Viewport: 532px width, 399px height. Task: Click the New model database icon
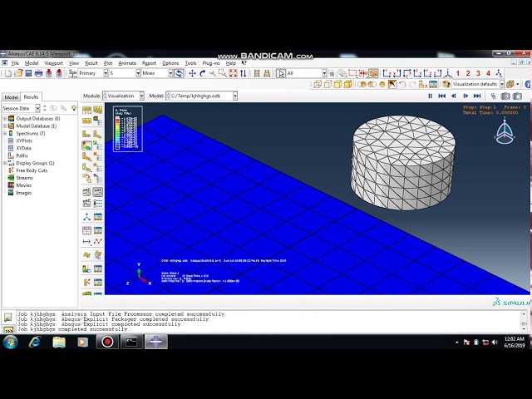[x=8, y=73]
